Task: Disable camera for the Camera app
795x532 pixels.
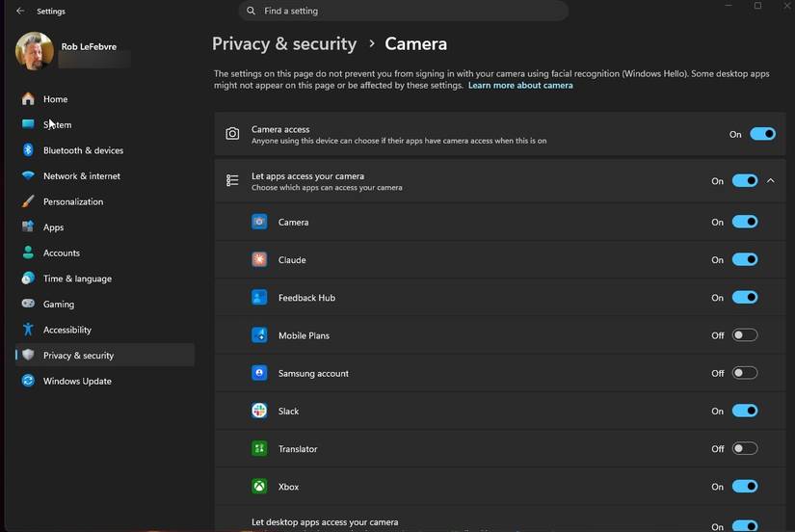Action: (x=744, y=222)
